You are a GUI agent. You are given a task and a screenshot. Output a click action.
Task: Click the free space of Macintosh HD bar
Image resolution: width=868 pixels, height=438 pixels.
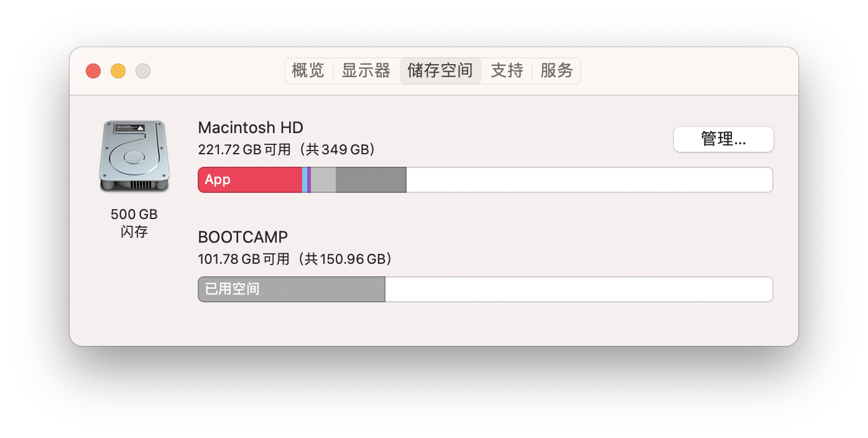[589, 180]
